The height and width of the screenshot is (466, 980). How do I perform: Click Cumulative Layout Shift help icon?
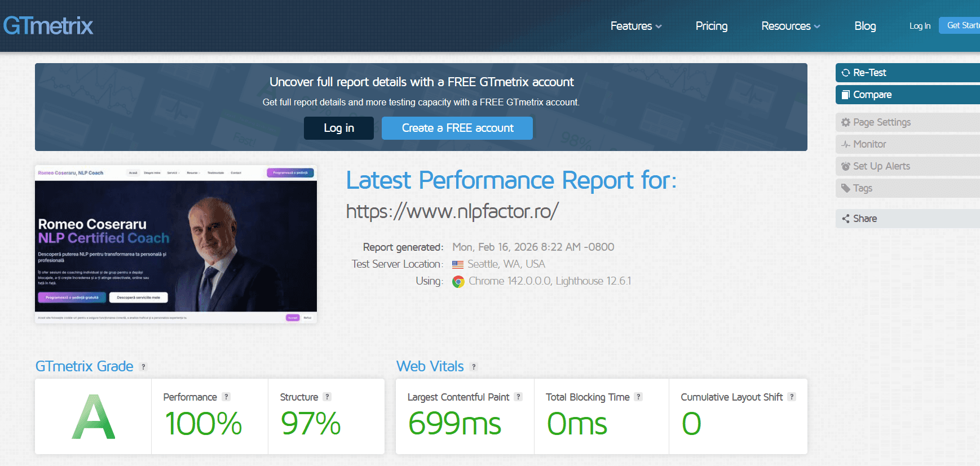792,397
